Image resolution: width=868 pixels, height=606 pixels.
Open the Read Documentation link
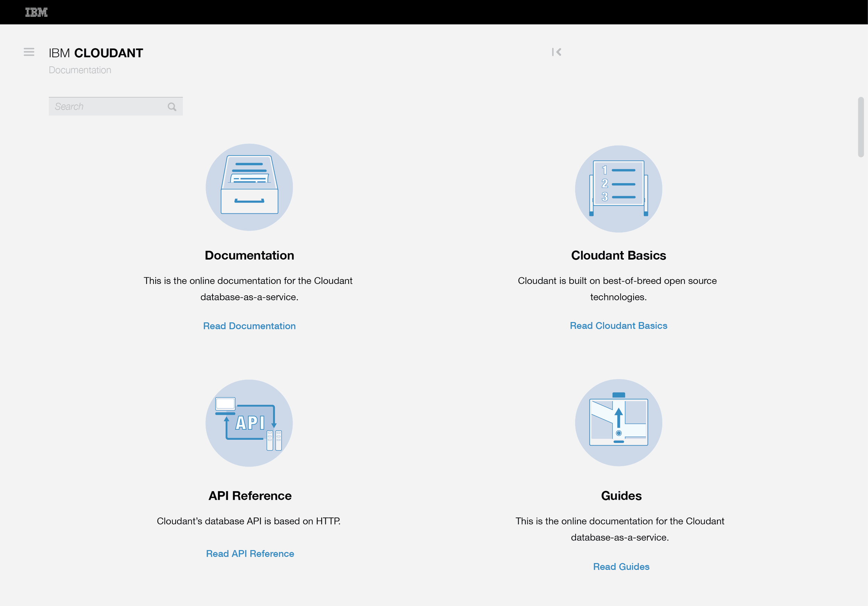click(250, 326)
